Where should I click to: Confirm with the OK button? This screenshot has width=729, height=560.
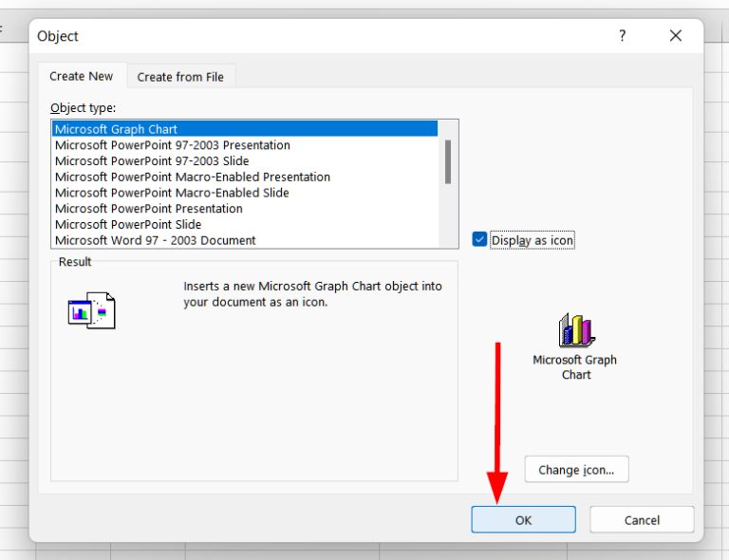(x=524, y=519)
